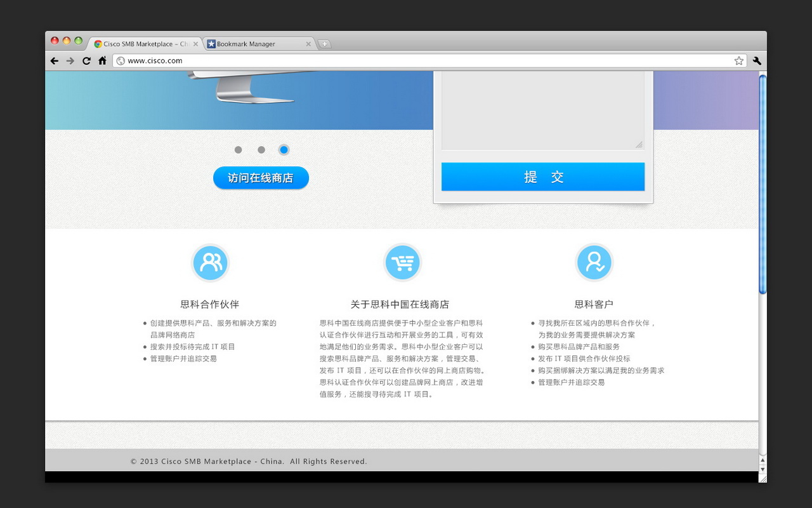The image size is (812, 508).
Task: Close the Bookmark Manager tab
Action: (x=309, y=44)
